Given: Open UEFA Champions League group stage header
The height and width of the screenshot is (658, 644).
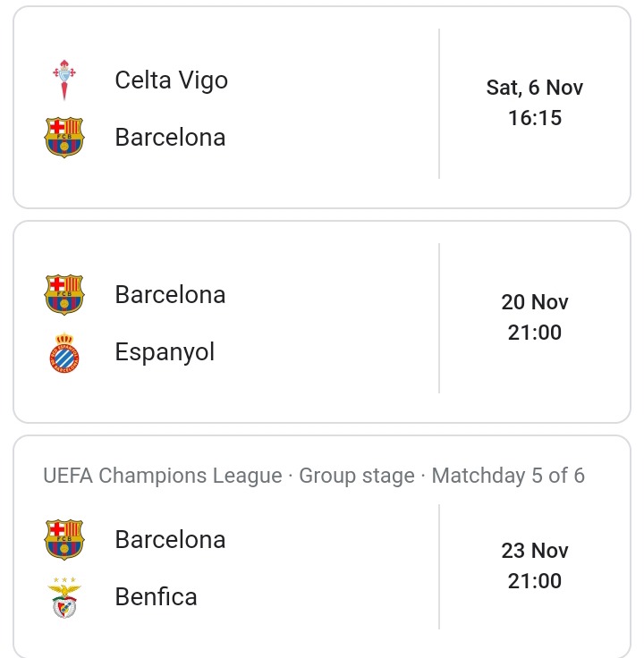Looking at the screenshot, I should (314, 476).
